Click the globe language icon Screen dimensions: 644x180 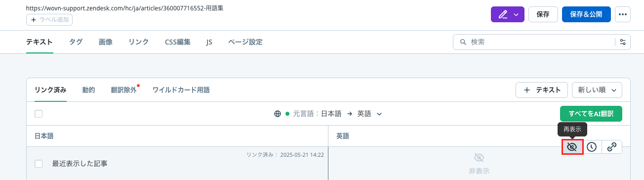[278, 114]
